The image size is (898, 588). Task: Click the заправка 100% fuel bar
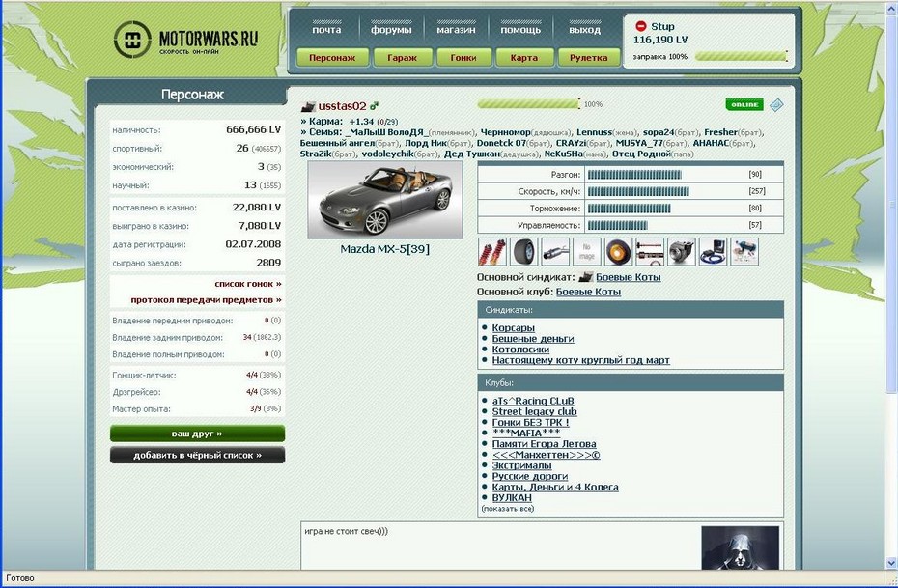[741, 56]
